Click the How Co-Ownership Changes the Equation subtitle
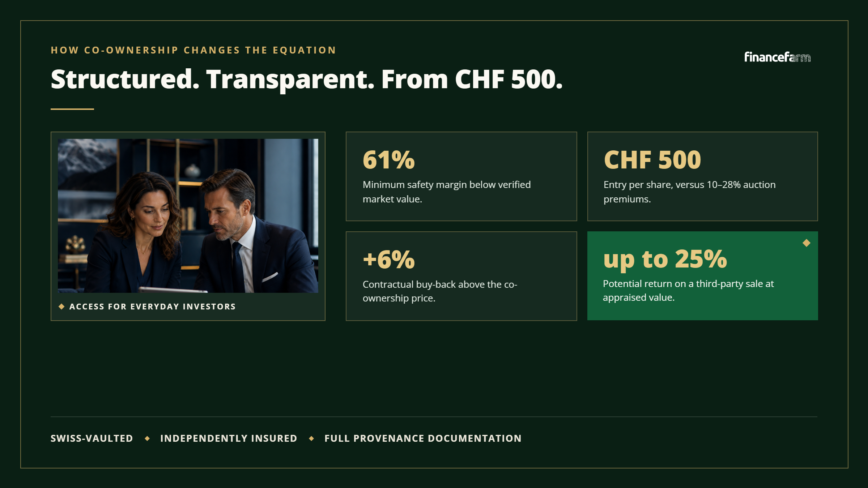 (x=193, y=50)
